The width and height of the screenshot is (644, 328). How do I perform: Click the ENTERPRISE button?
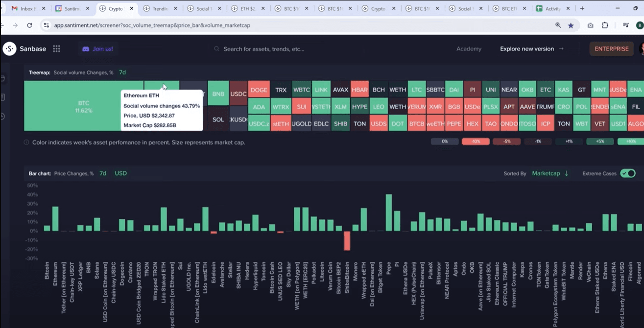click(611, 48)
